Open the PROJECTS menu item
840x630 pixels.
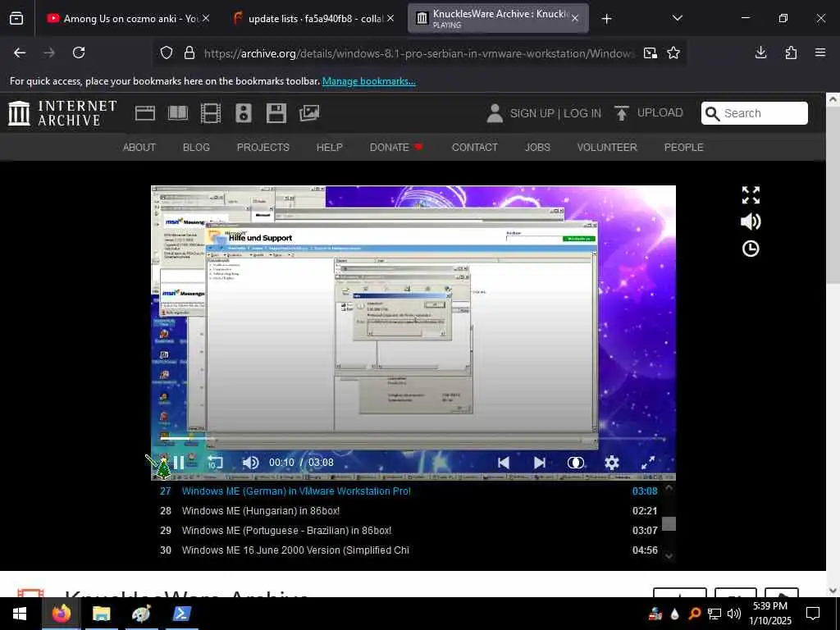pos(263,148)
